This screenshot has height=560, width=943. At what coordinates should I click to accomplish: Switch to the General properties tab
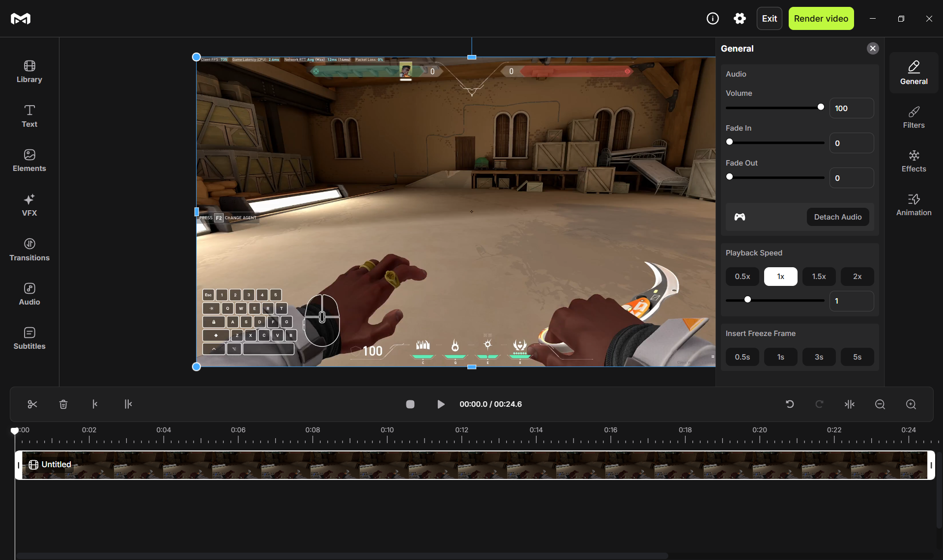[x=914, y=73]
